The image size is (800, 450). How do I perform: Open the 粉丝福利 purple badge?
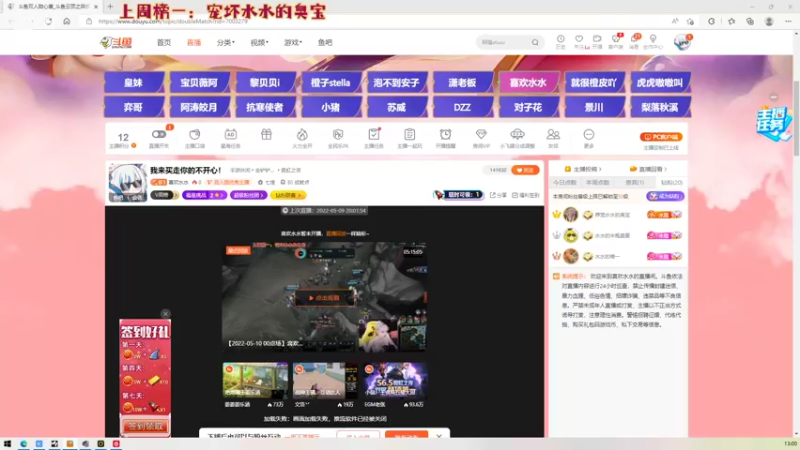click(204, 195)
